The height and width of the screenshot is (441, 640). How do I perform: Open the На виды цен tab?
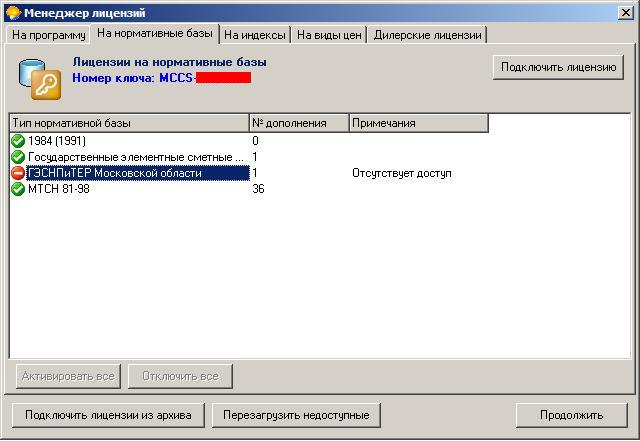coord(329,35)
